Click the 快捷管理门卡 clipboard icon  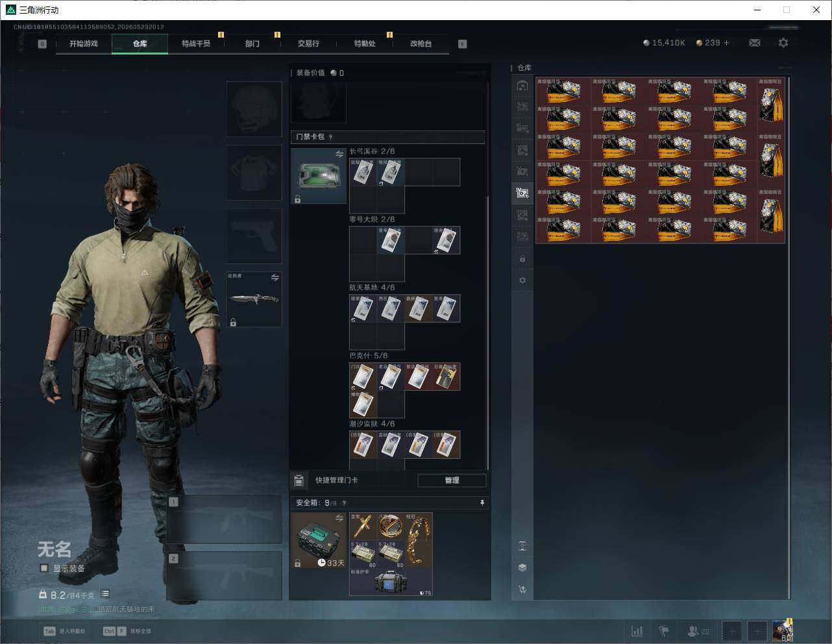tap(299, 480)
